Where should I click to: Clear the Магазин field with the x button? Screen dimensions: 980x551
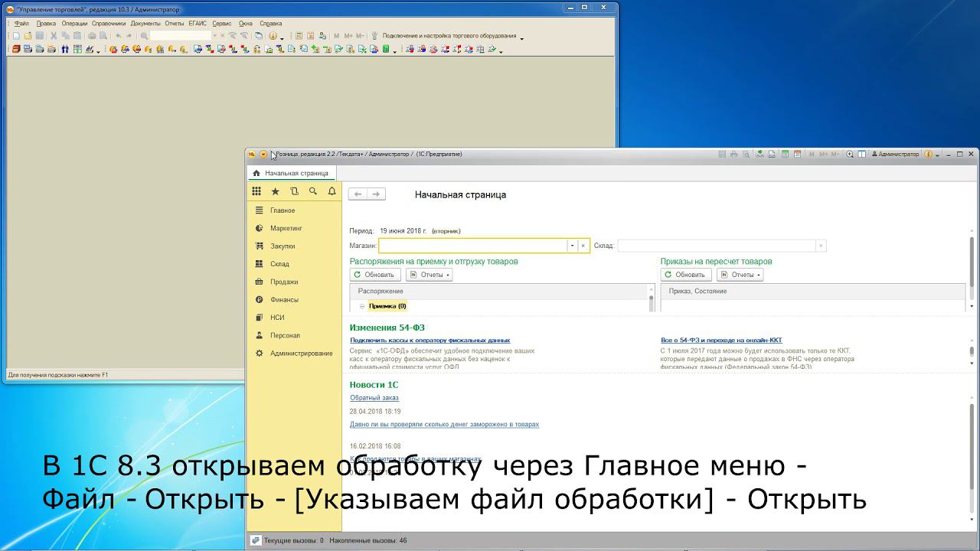(583, 246)
